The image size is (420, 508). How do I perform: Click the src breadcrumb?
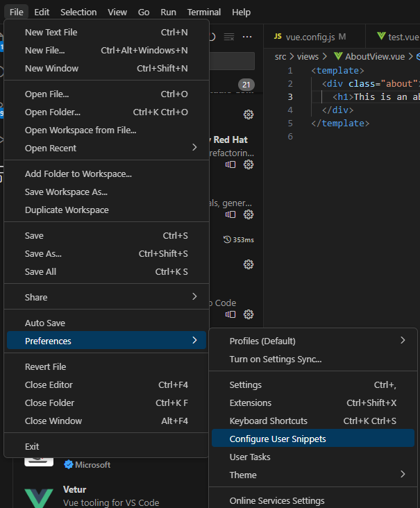(x=280, y=56)
